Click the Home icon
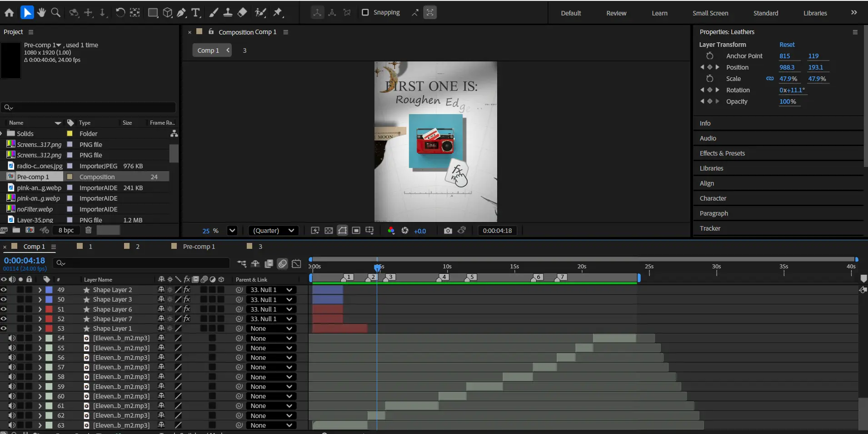The image size is (868, 434). click(x=9, y=13)
